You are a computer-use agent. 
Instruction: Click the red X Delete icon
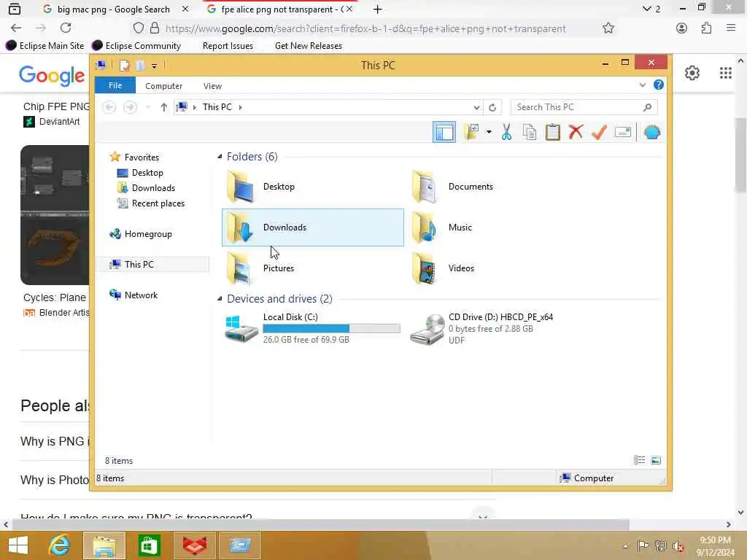click(x=576, y=132)
